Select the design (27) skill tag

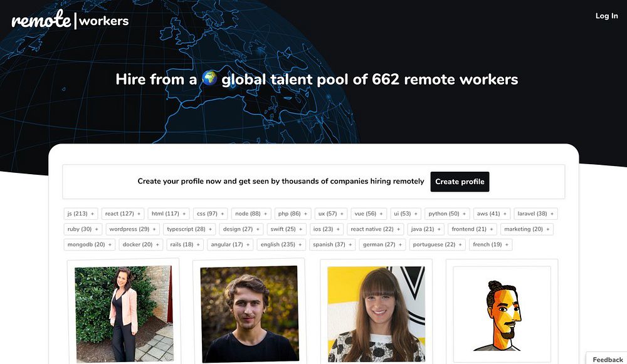pyautogui.click(x=241, y=229)
